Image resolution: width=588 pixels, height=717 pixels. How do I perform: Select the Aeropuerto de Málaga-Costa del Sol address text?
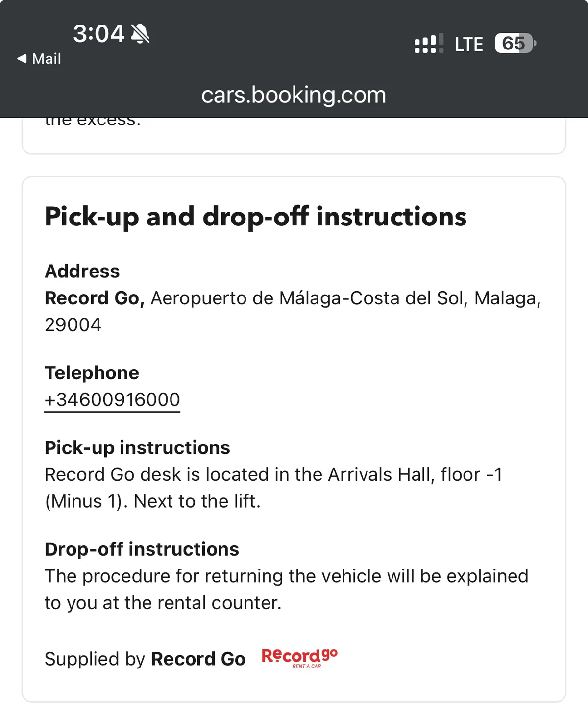point(345,298)
